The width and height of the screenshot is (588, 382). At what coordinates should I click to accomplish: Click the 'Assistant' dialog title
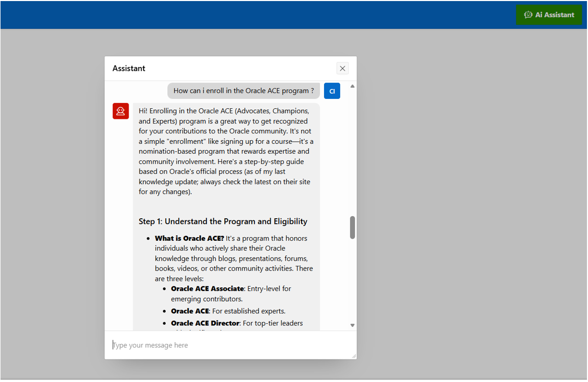[129, 69]
